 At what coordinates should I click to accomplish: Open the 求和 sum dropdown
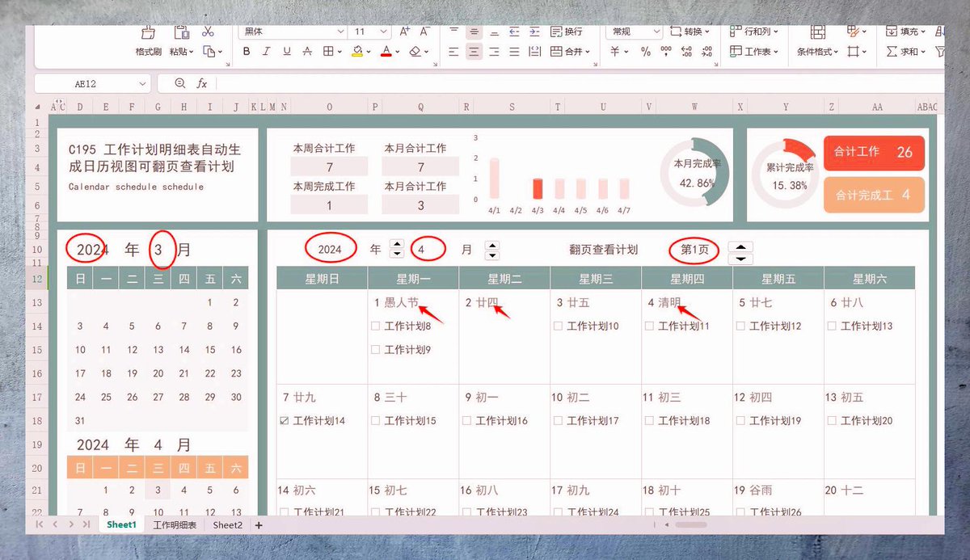click(906, 51)
